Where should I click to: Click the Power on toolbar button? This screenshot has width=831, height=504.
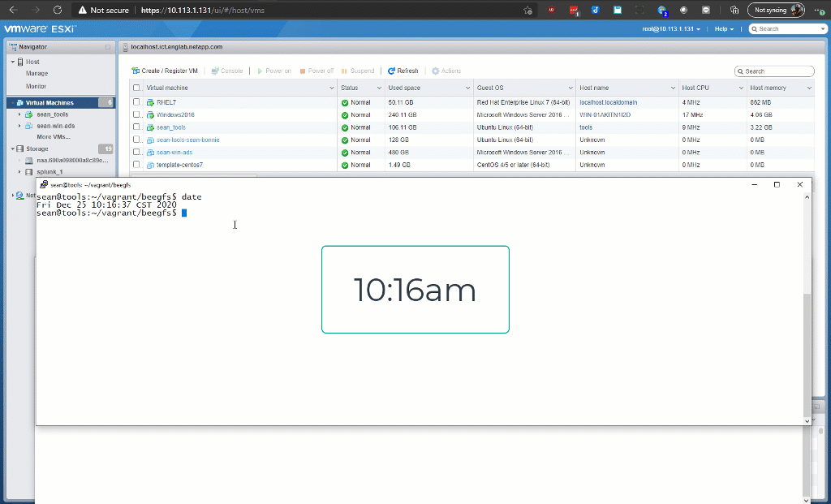[x=274, y=71]
